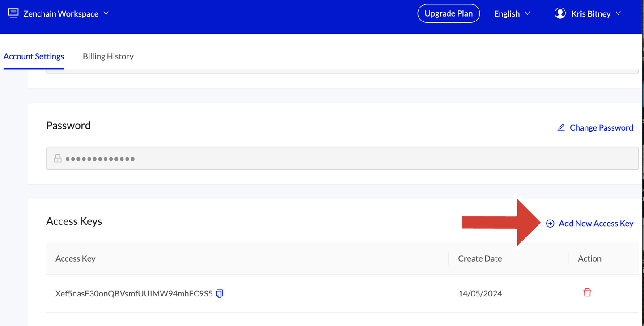The image size is (644, 326).
Task: Click the copy icon next to the access key
Action: (x=219, y=293)
